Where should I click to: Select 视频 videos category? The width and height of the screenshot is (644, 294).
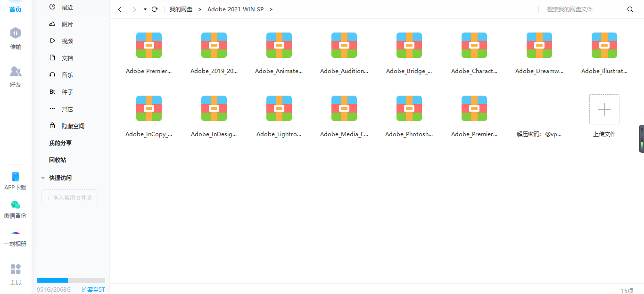tap(67, 41)
